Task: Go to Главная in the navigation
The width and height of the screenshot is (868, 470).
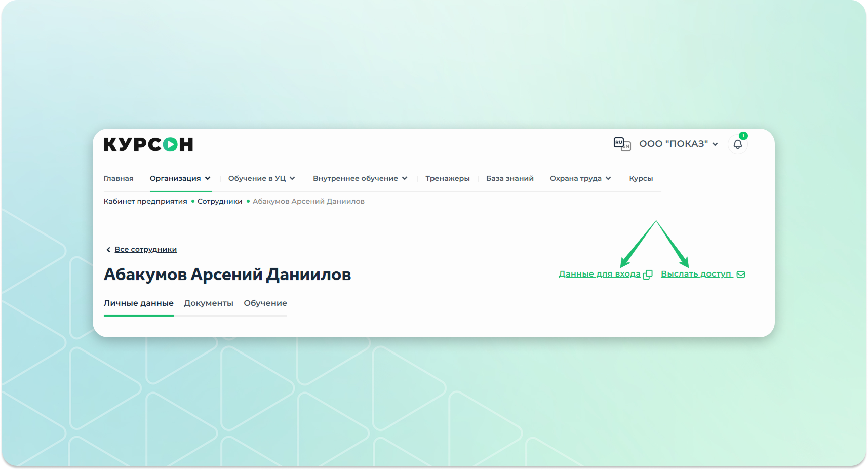Action: (x=119, y=178)
